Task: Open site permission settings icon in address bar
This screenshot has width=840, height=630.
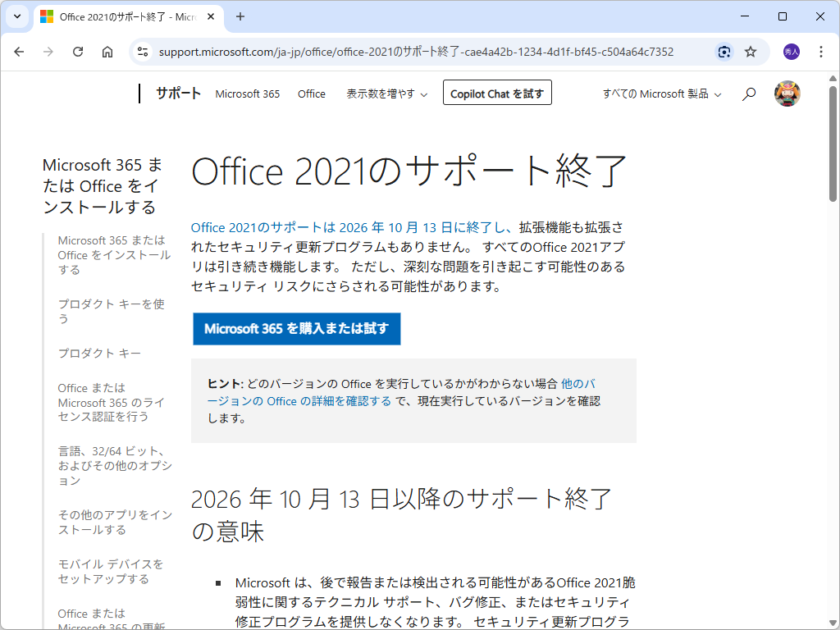Action: (143, 51)
